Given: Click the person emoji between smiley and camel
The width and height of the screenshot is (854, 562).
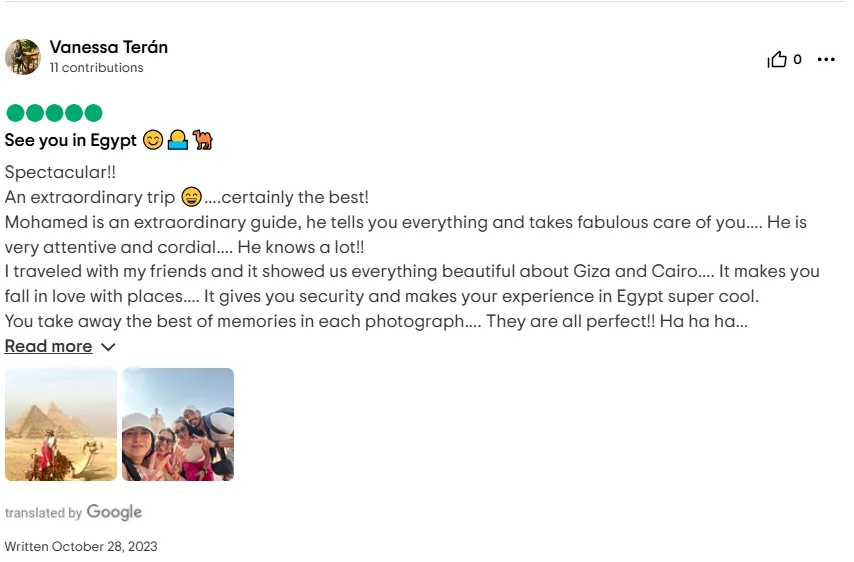Looking at the screenshot, I should pos(178,140).
